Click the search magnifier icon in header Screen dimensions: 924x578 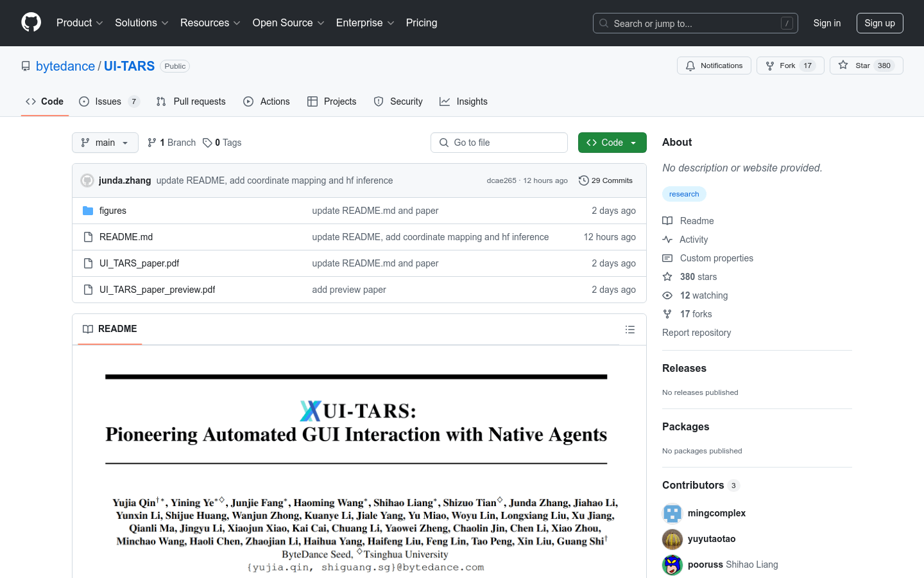tap(604, 23)
